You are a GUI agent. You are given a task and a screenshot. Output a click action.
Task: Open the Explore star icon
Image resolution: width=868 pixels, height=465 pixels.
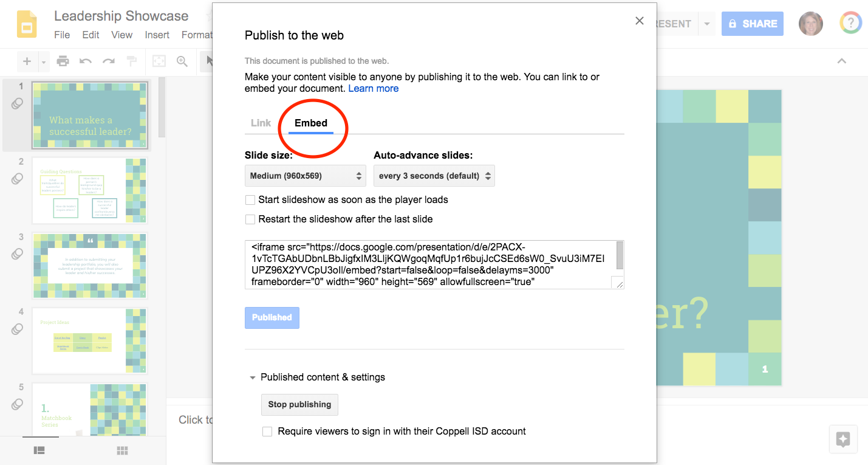pyautogui.click(x=843, y=439)
